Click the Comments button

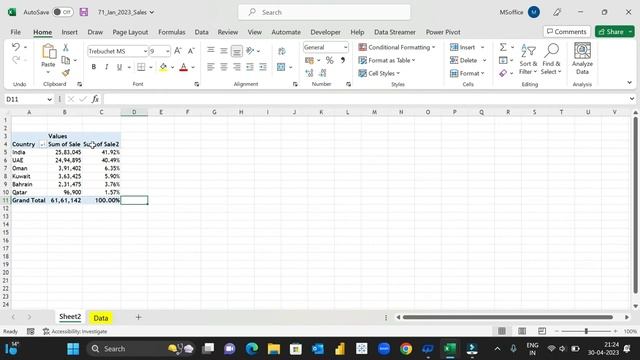(567, 31)
